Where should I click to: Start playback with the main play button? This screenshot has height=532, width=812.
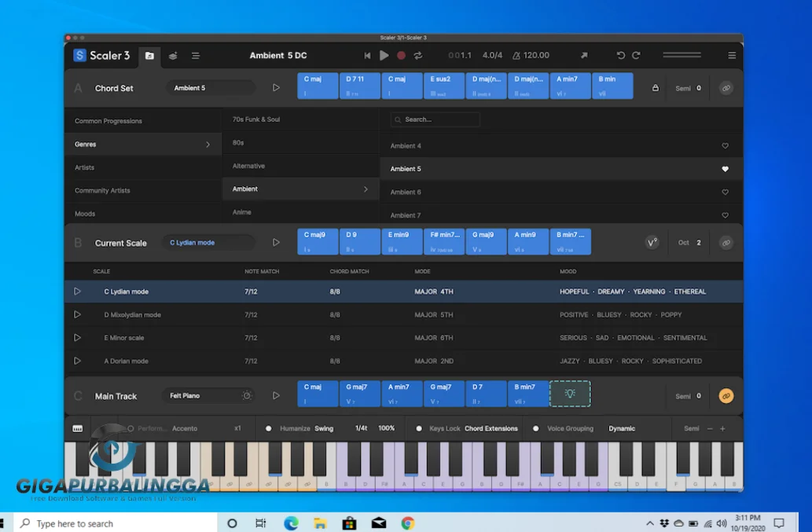coord(384,55)
